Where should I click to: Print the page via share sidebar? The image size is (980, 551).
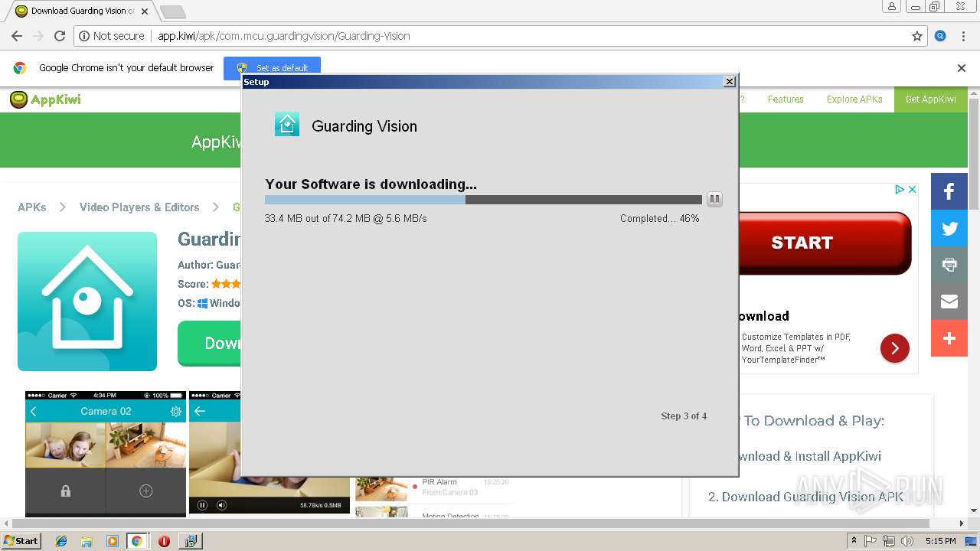click(949, 265)
